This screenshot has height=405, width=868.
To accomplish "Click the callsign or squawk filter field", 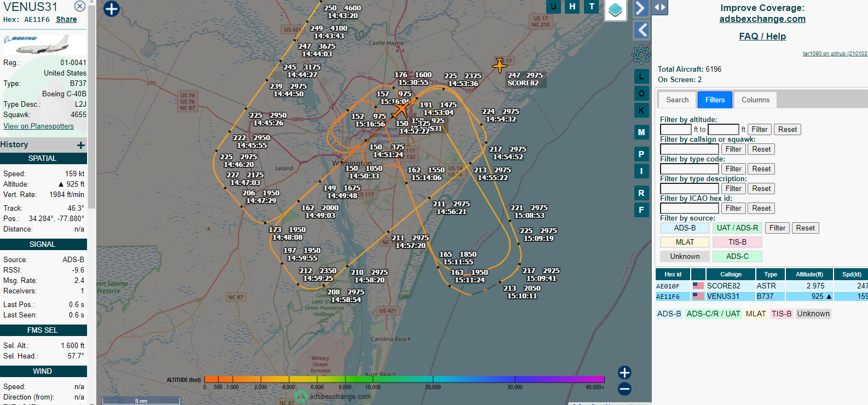I will click(x=689, y=149).
